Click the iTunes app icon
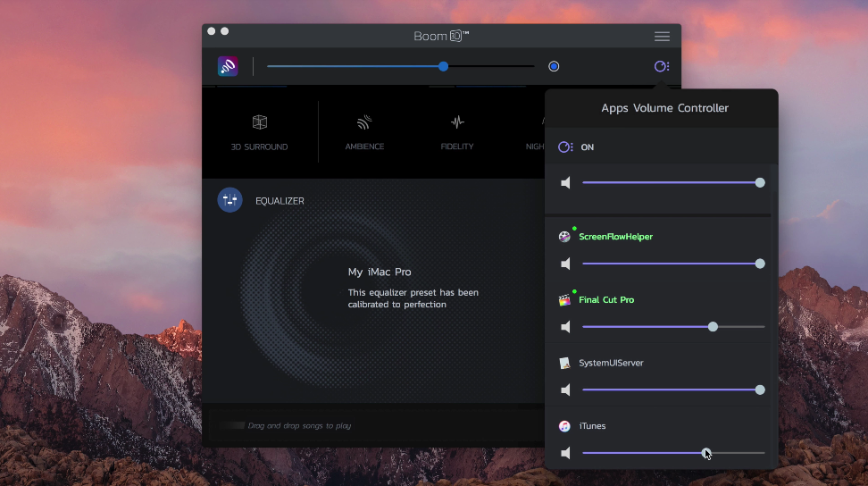868x486 pixels. point(564,426)
